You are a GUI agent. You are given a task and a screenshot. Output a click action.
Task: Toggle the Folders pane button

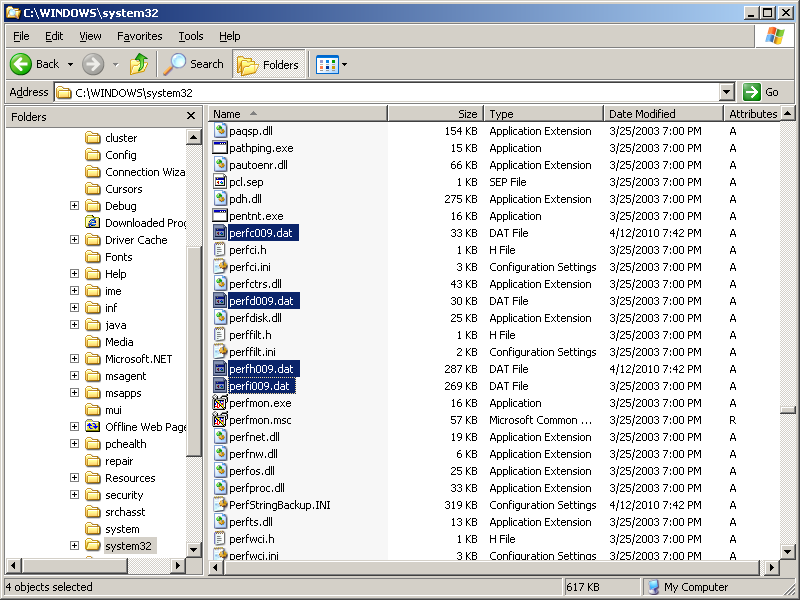268,64
